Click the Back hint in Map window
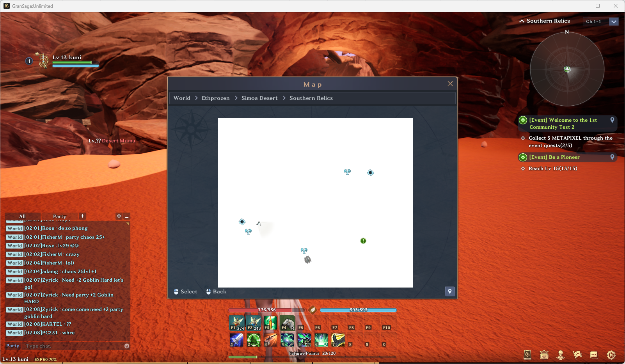This screenshot has height=364, width=625. (x=216, y=291)
